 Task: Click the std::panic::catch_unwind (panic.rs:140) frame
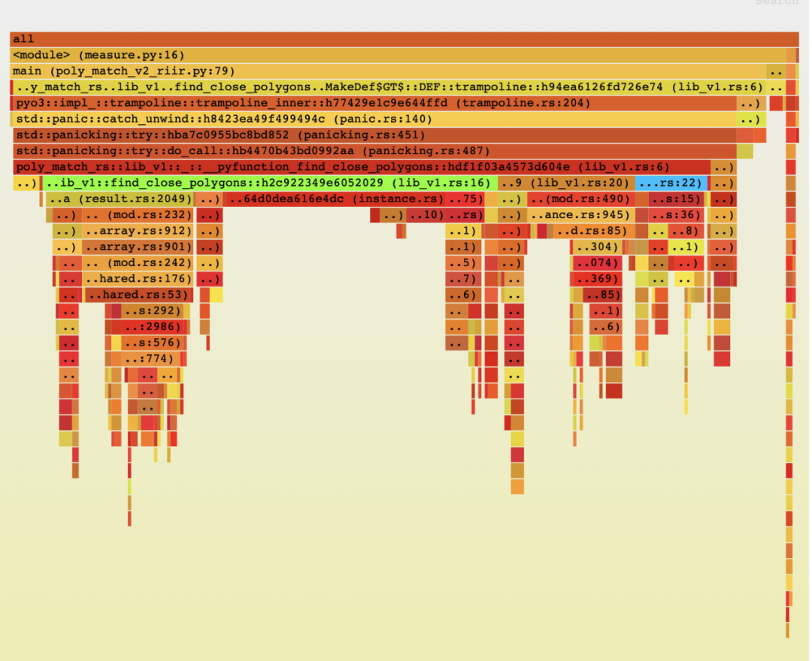pos(374,119)
